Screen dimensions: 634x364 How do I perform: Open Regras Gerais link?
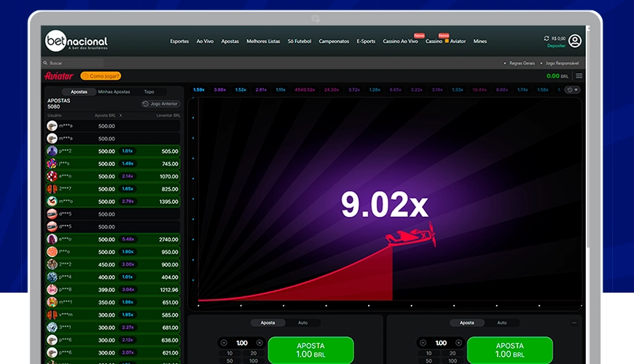click(x=522, y=63)
